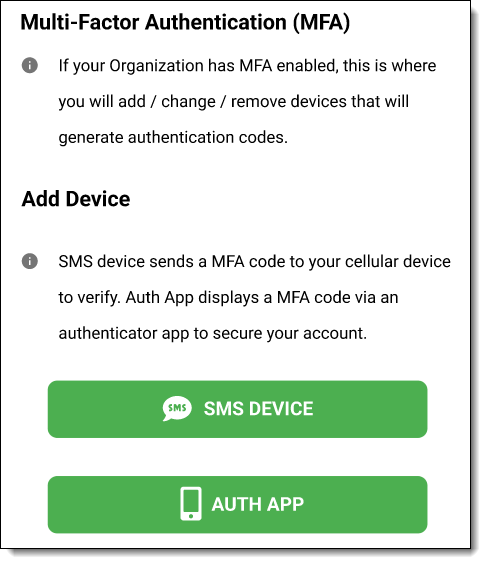Viewport: 486px width, 564px height.
Task: Click the line starting 'If your Organization has MFA'
Action: pos(247,66)
